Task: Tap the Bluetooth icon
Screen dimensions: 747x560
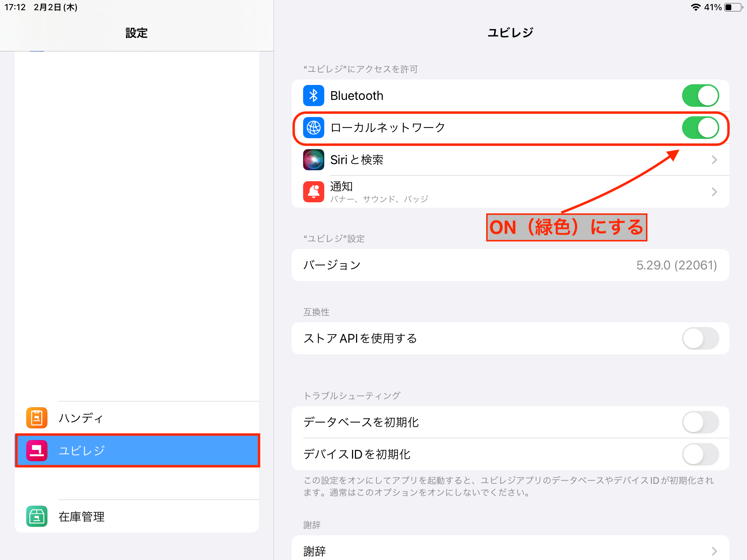Action: click(313, 96)
